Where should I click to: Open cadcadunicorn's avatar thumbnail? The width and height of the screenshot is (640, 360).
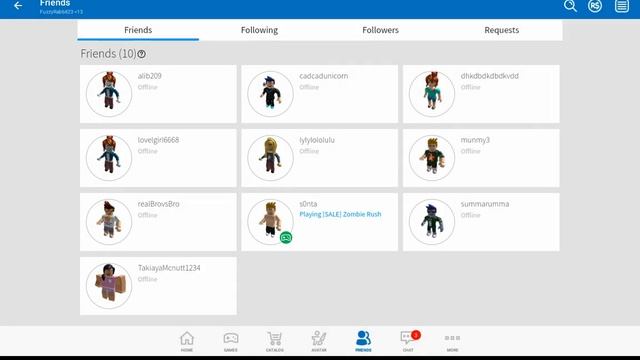tap(270, 94)
